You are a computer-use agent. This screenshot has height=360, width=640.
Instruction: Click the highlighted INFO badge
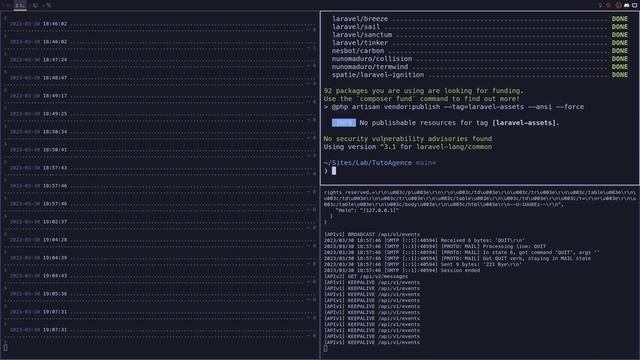[344, 123]
